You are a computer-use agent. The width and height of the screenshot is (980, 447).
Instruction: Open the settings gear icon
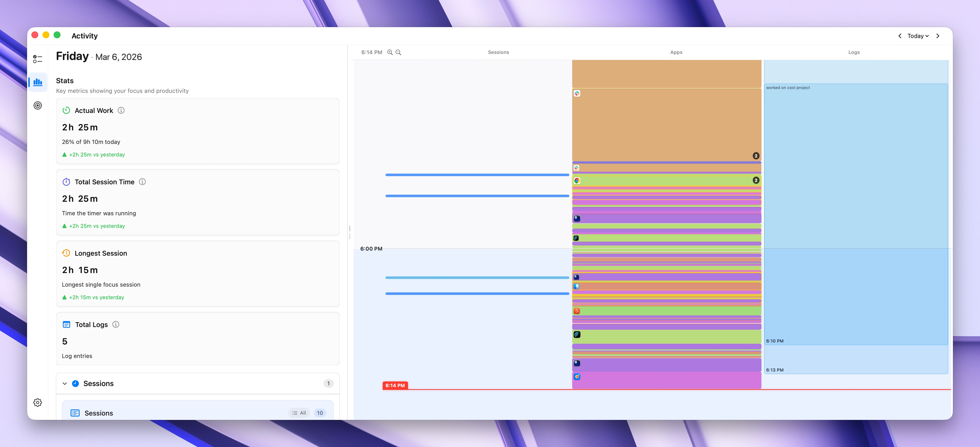pyautogui.click(x=38, y=402)
